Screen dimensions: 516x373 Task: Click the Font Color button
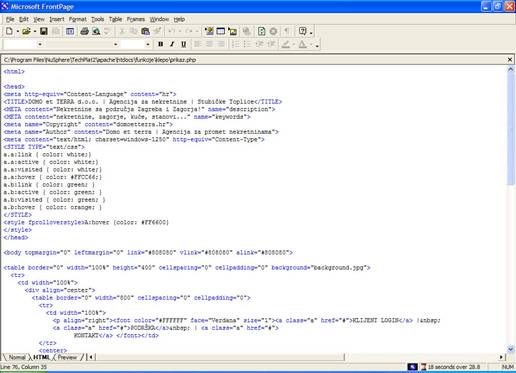click(x=302, y=44)
